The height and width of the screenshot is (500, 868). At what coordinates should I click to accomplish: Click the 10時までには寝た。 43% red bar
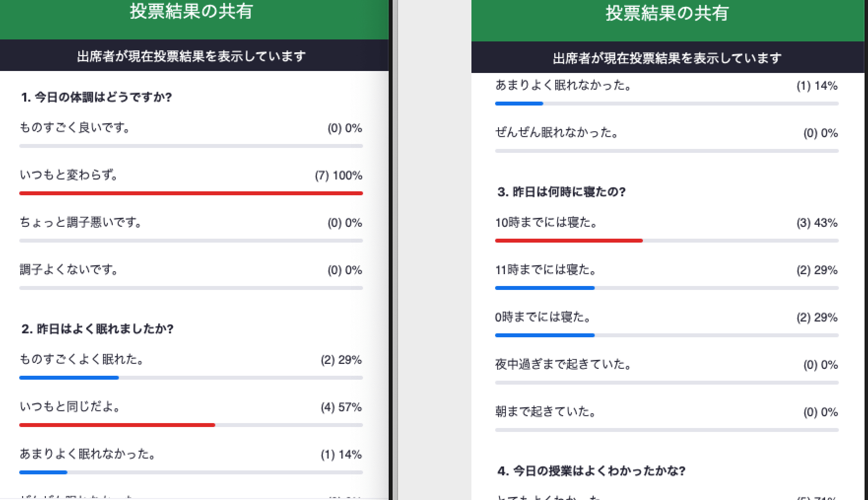(568, 241)
